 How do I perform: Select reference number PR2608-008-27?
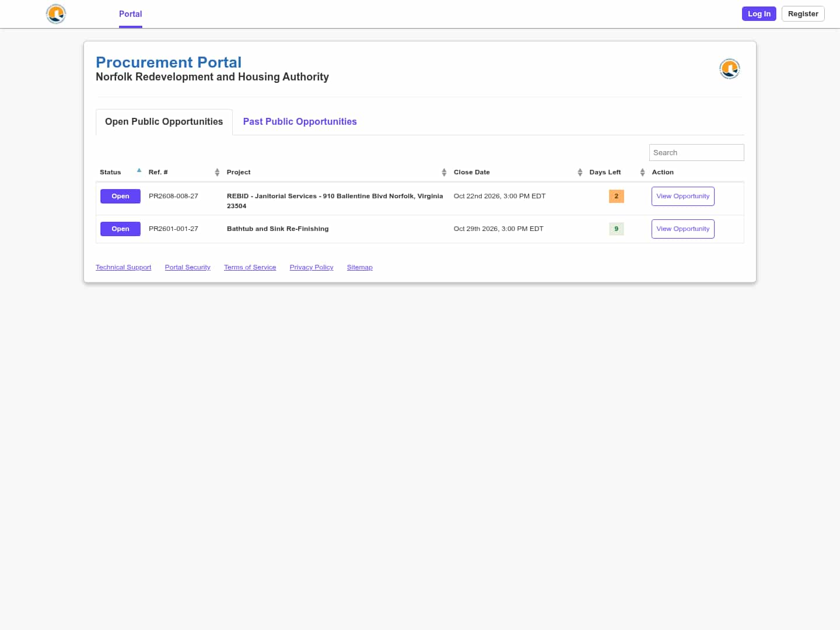pyautogui.click(x=173, y=197)
